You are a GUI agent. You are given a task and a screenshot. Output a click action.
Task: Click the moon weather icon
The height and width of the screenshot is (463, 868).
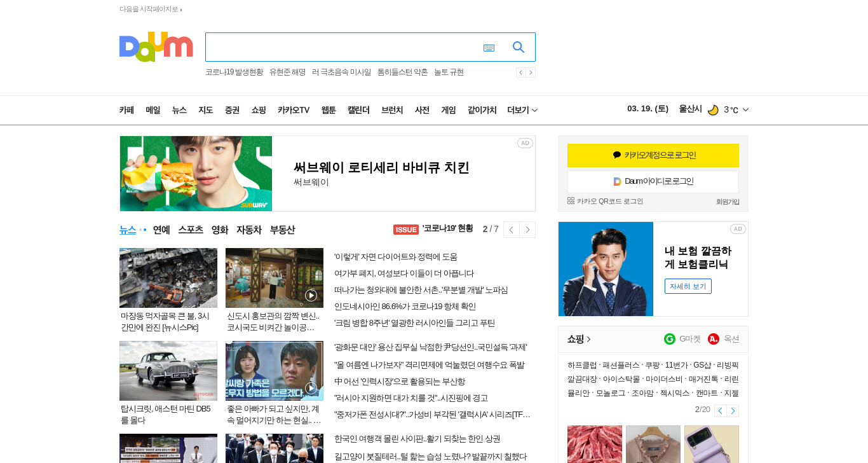click(713, 110)
